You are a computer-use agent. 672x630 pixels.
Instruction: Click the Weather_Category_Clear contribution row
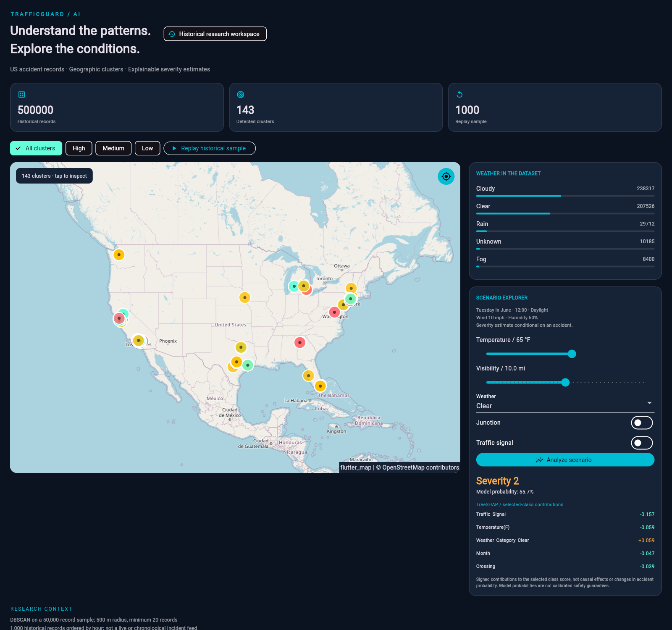click(x=565, y=541)
